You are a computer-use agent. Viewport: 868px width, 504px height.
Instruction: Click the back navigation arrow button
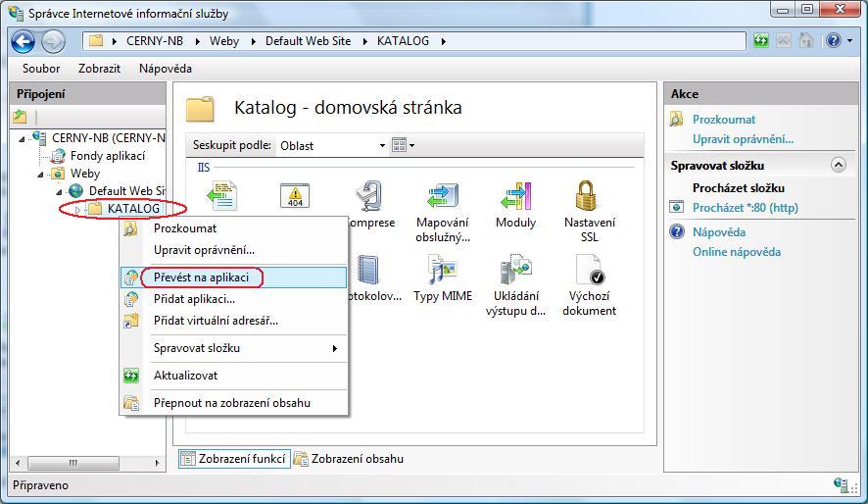click(x=24, y=41)
